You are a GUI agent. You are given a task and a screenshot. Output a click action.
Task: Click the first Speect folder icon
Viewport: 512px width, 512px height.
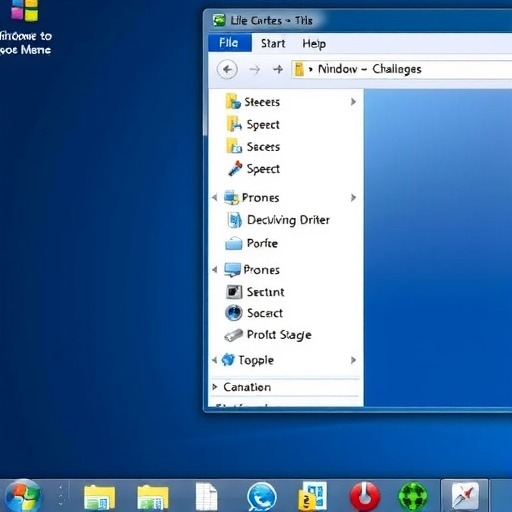pos(234,124)
